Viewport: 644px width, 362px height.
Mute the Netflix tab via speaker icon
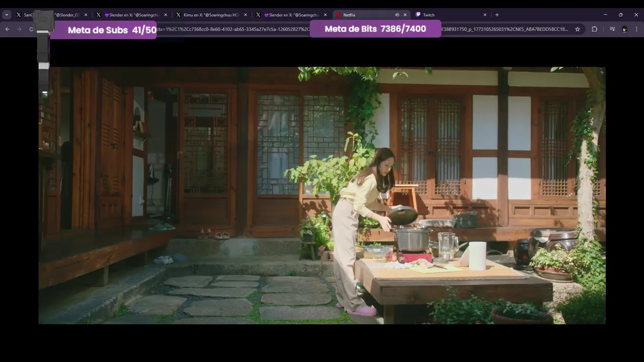click(x=397, y=15)
